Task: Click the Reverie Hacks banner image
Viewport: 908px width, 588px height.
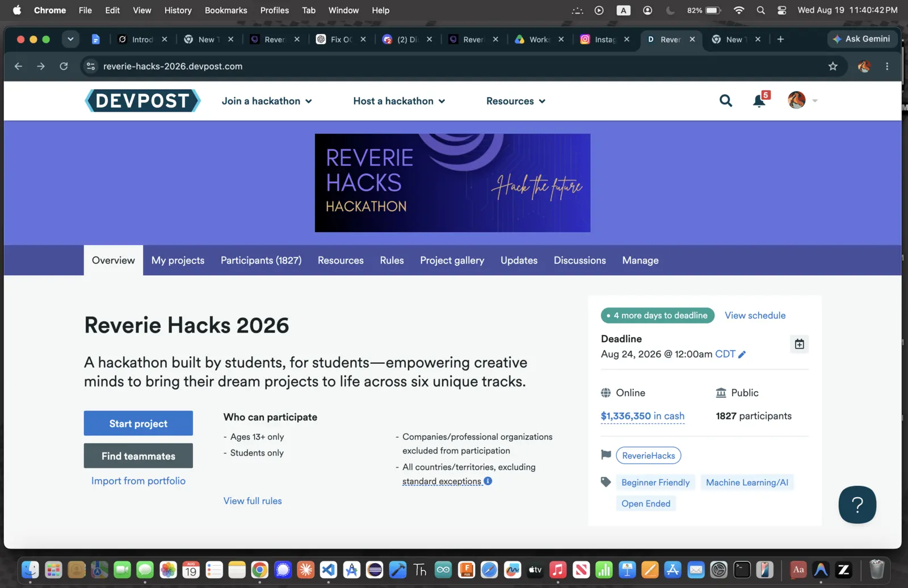Action: tap(453, 183)
